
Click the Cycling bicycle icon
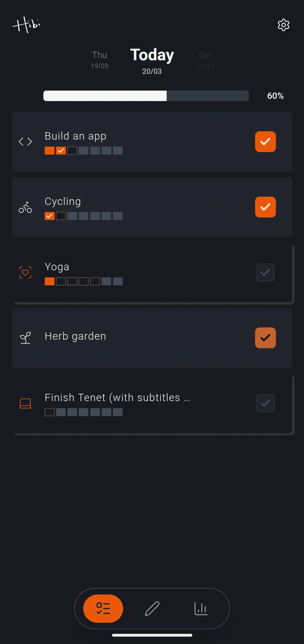(25, 207)
